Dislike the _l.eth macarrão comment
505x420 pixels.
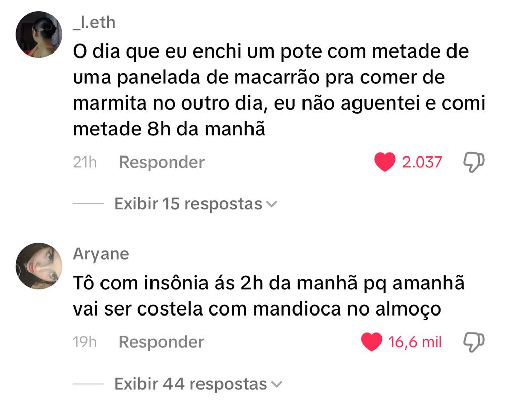474,162
